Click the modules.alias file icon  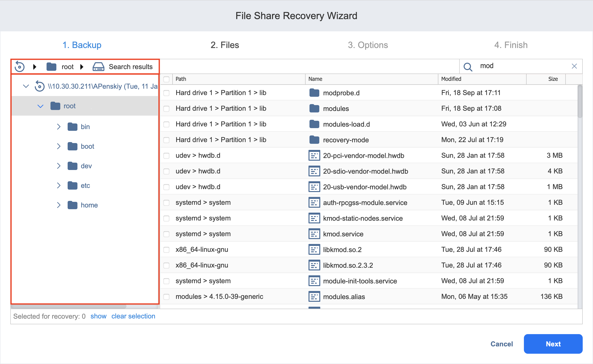pyautogui.click(x=314, y=297)
